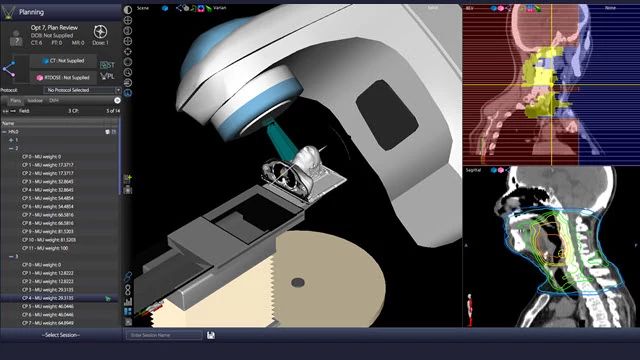
Task: Select CP 5 - MU weight 46.0446
Action: (x=48, y=307)
